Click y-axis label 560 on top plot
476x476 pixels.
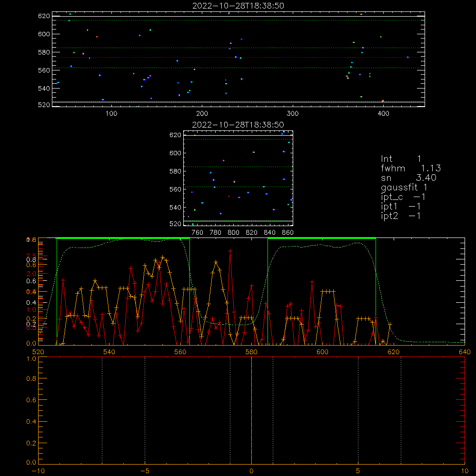[x=44, y=70]
